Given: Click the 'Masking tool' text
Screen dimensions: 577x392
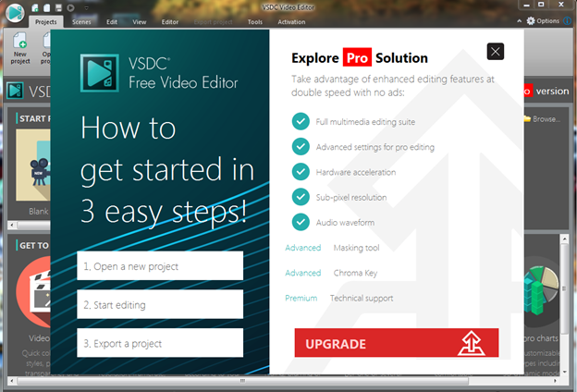Looking at the screenshot, I should pos(356,248).
